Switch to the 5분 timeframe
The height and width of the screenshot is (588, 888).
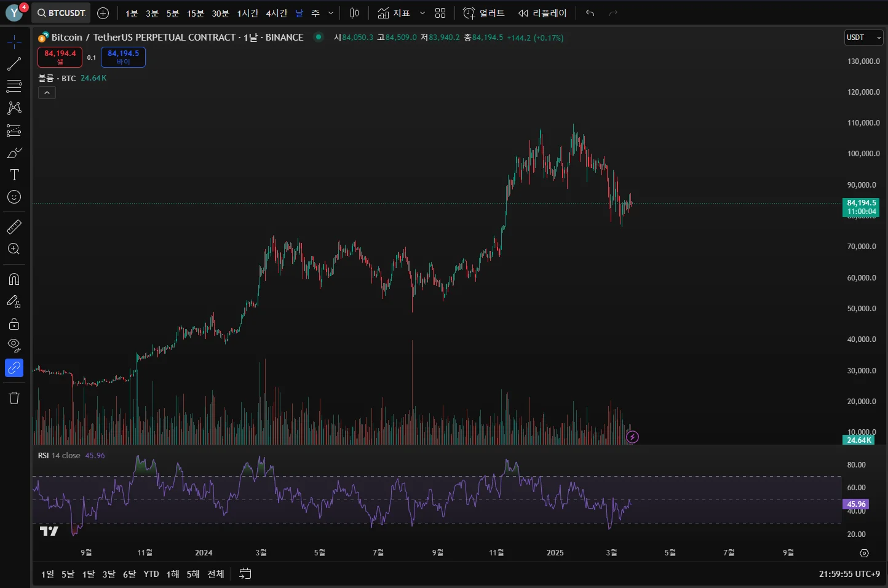pos(173,13)
